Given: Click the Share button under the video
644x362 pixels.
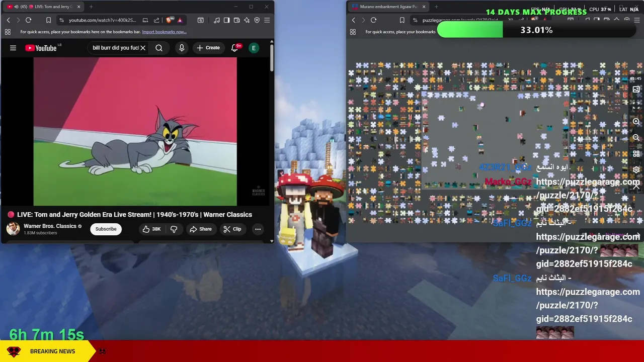Looking at the screenshot, I should pos(200,229).
